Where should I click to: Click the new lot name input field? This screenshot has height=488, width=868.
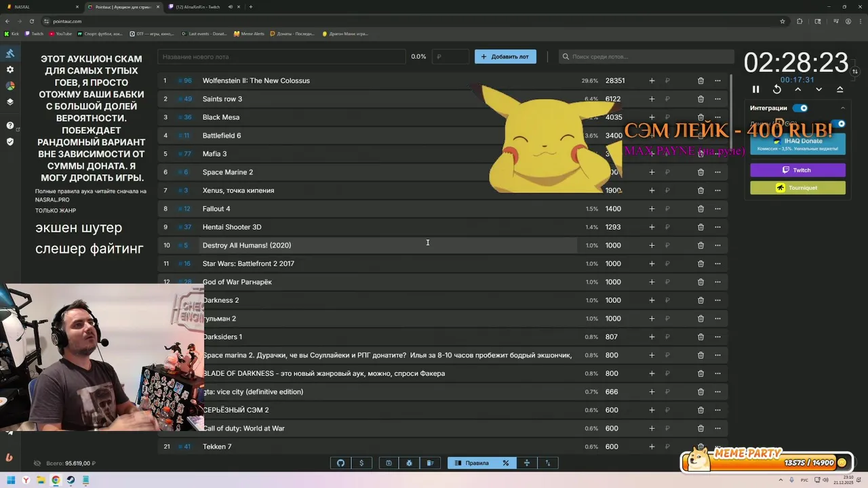[281, 57]
